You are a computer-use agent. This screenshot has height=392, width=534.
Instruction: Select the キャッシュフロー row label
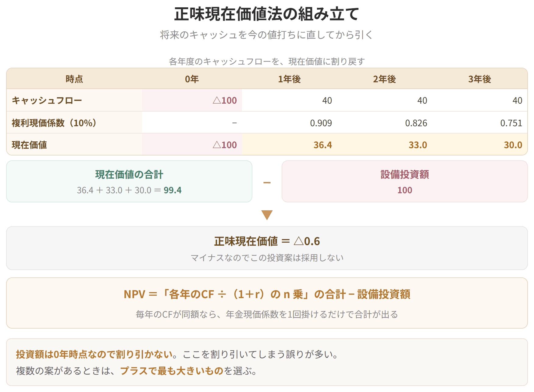[x=47, y=100]
